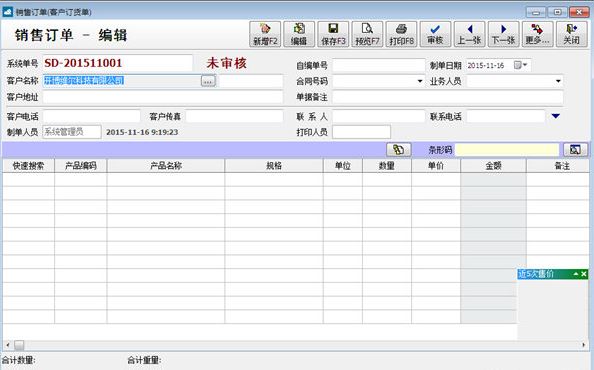594x370 pixels.
Task: Save the order with 保存F3
Action: coord(333,34)
